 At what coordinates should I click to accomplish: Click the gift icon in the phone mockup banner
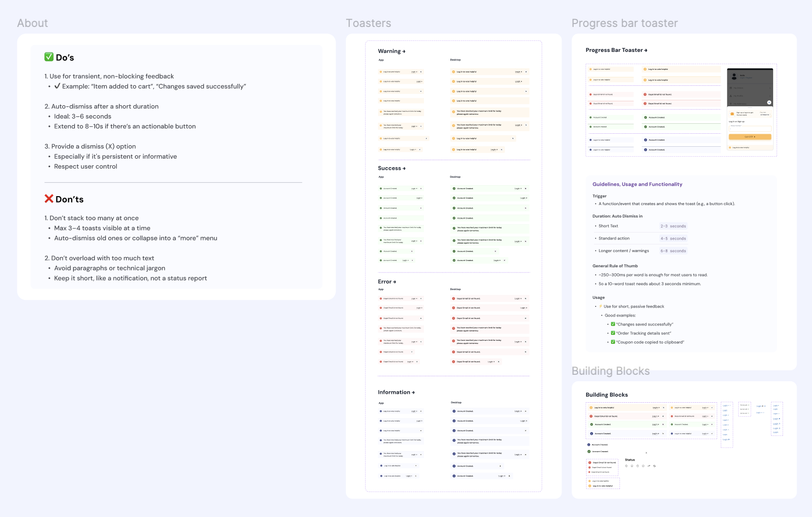pos(732,114)
